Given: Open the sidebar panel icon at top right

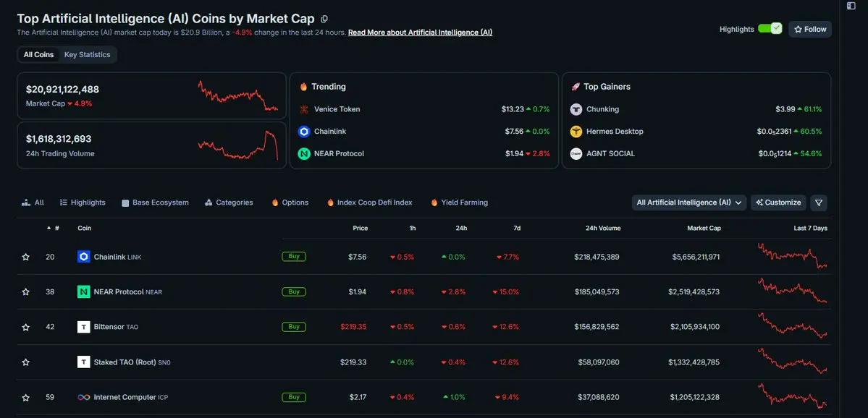Looking at the screenshot, I should [x=851, y=6].
